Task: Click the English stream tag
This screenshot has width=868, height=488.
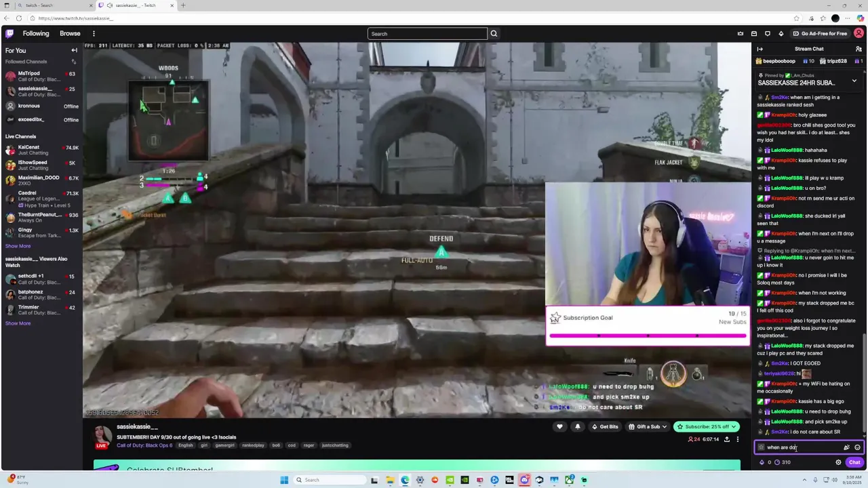Action: click(x=186, y=445)
